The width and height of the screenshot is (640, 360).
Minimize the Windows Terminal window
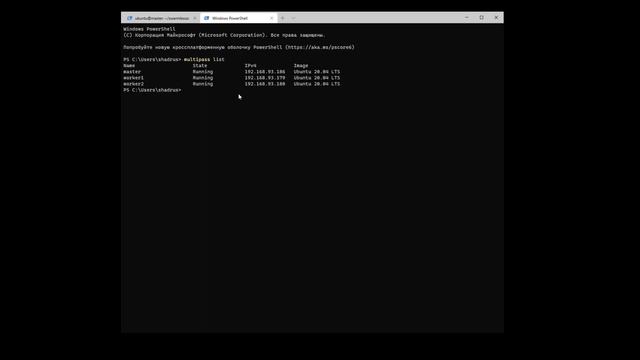(x=467, y=18)
